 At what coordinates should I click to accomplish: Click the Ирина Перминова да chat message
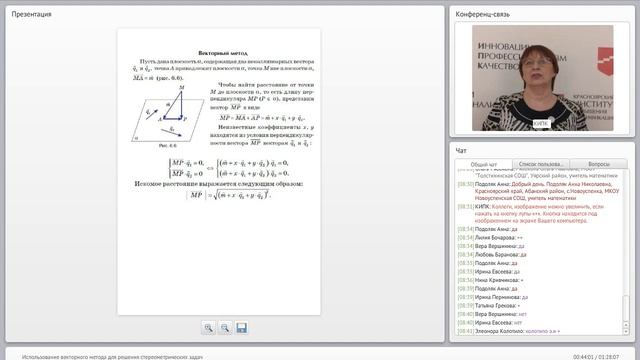click(x=493, y=297)
